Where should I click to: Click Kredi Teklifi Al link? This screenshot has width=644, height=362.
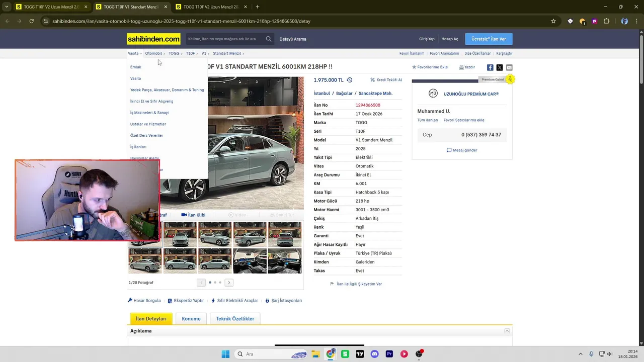[x=386, y=80]
